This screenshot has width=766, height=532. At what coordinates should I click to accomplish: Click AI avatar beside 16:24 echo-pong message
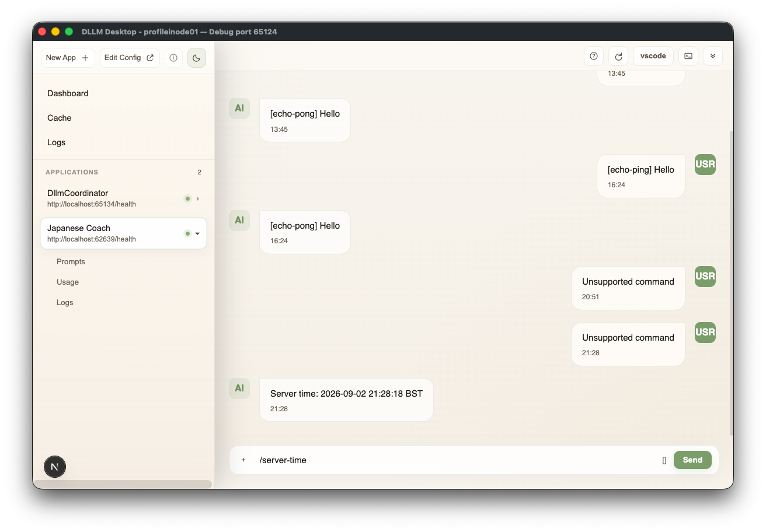coord(239,220)
